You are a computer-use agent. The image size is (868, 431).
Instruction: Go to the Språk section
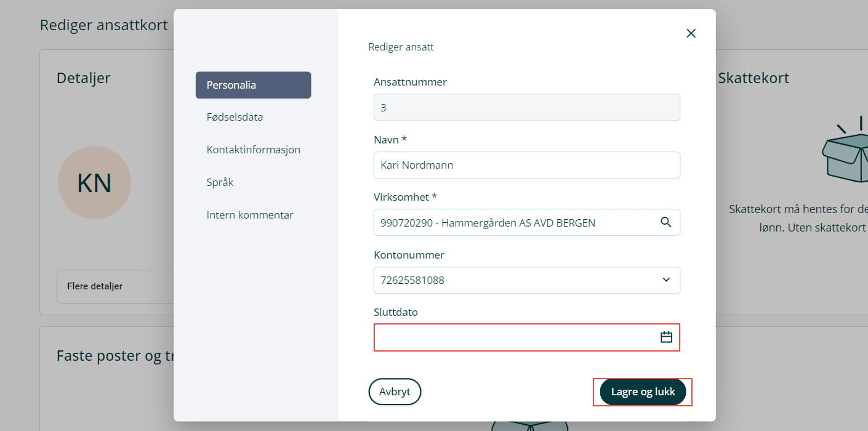[x=220, y=183]
